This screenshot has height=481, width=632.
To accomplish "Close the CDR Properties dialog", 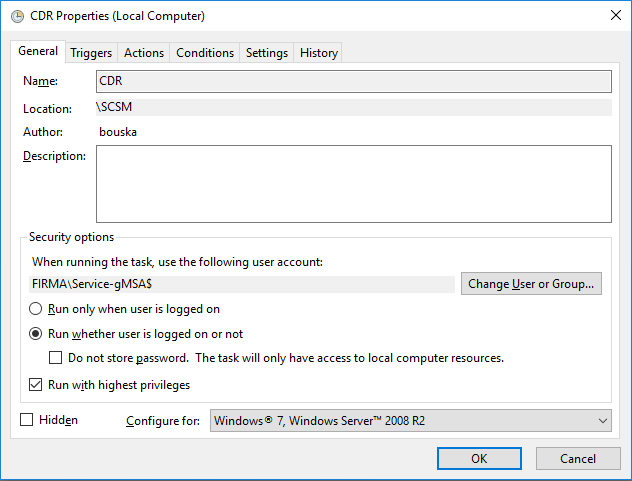I will click(612, 16).
